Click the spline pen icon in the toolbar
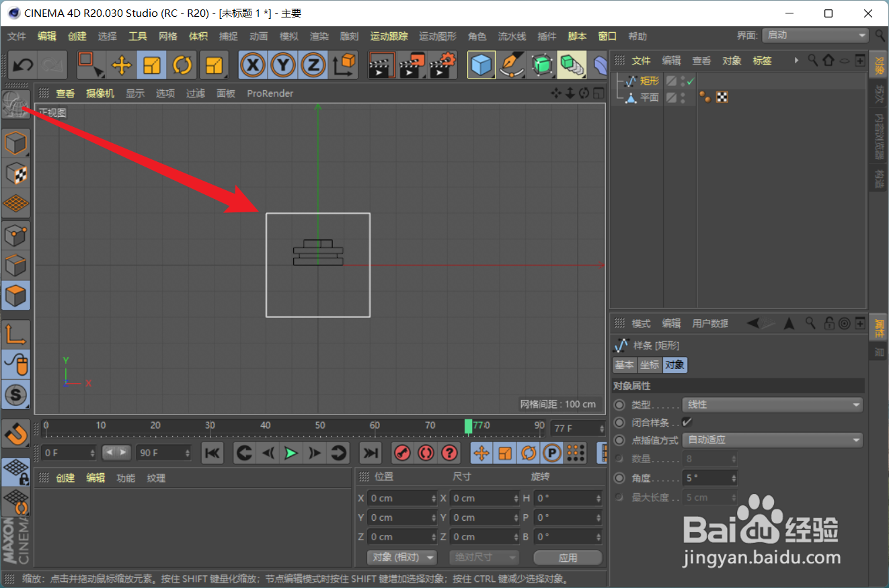Screen dimensions: 889x588 click(x=512, y=65)
